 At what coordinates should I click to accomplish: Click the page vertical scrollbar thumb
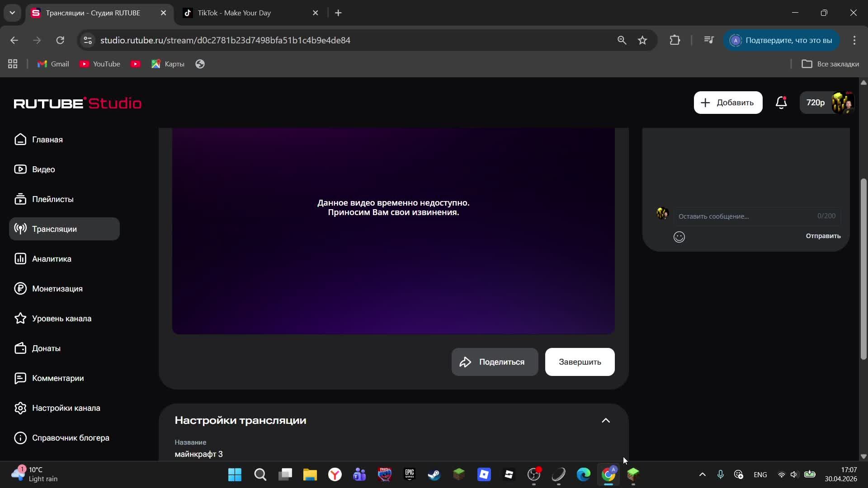pos(863,269)
